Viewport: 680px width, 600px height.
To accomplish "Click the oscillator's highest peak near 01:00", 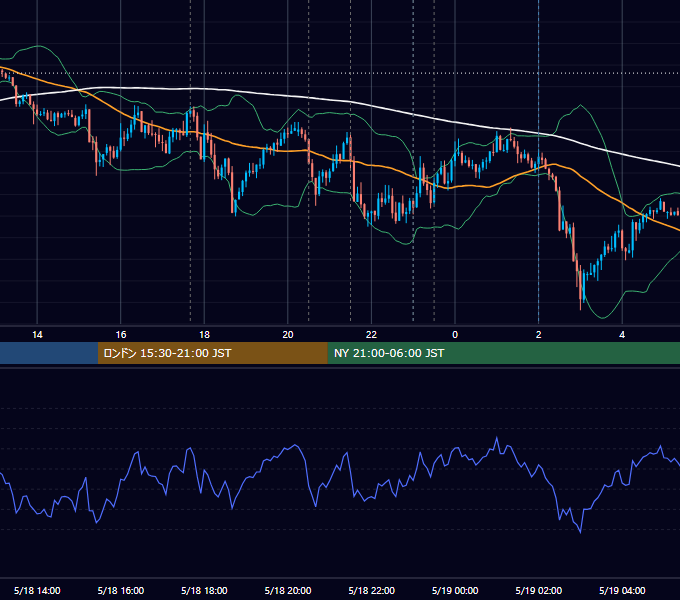I will click(497, 438).
